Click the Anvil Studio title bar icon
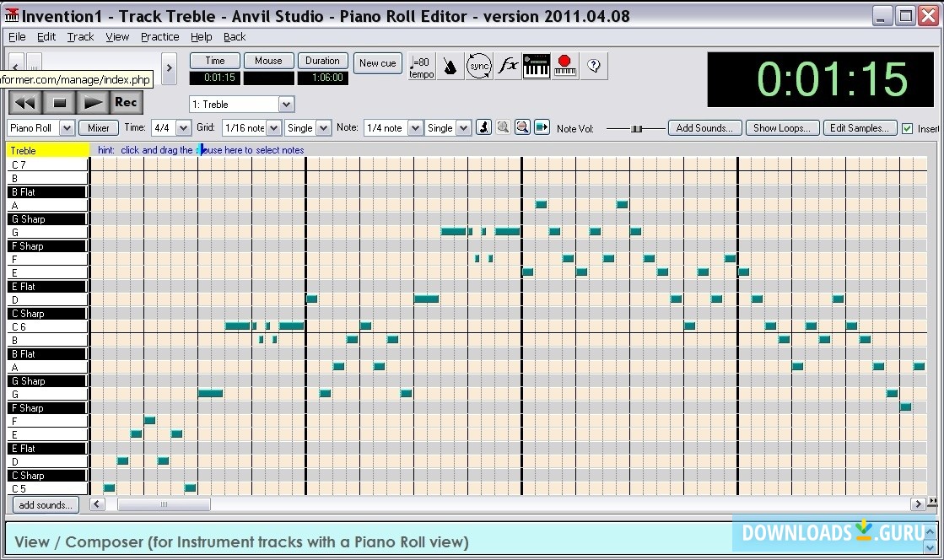The width and height of the screenshot is (944, 560). [x=11, y=15]
